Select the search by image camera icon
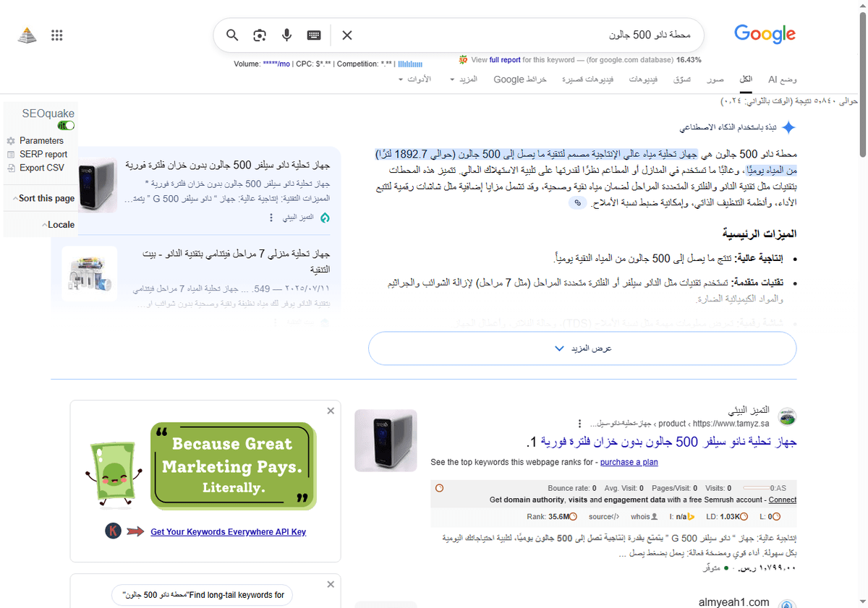Image resolution: width=868 pixels, height=608 pixels. coord(259,35)
